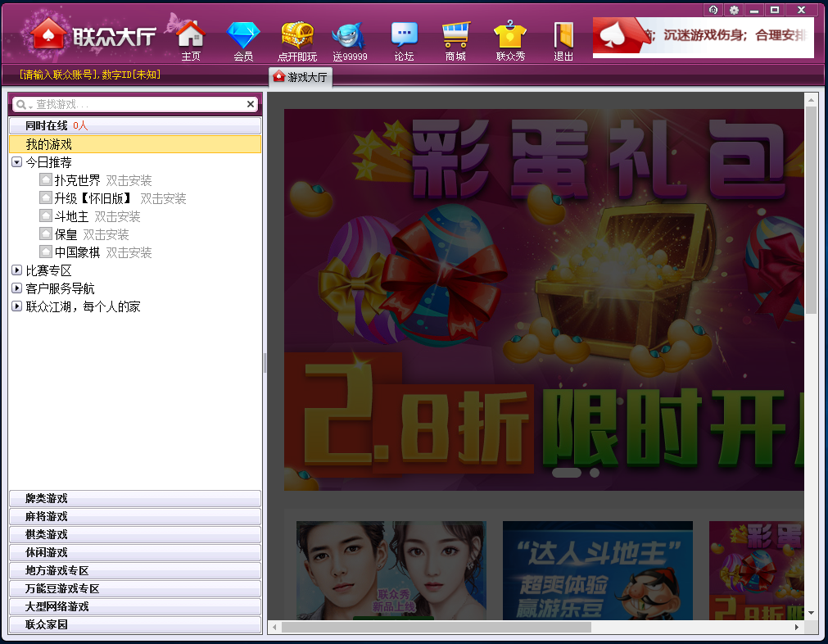Viewport: 828px width, 644px height.
Task: Click the 商城 shopping cart icon
Action: point(455,36)
